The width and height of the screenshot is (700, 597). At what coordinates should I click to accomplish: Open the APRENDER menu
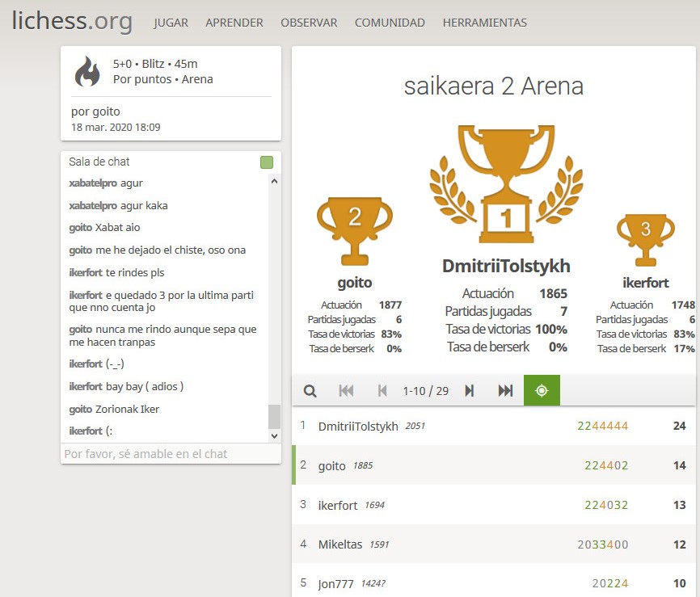click(x=234, y=23)
